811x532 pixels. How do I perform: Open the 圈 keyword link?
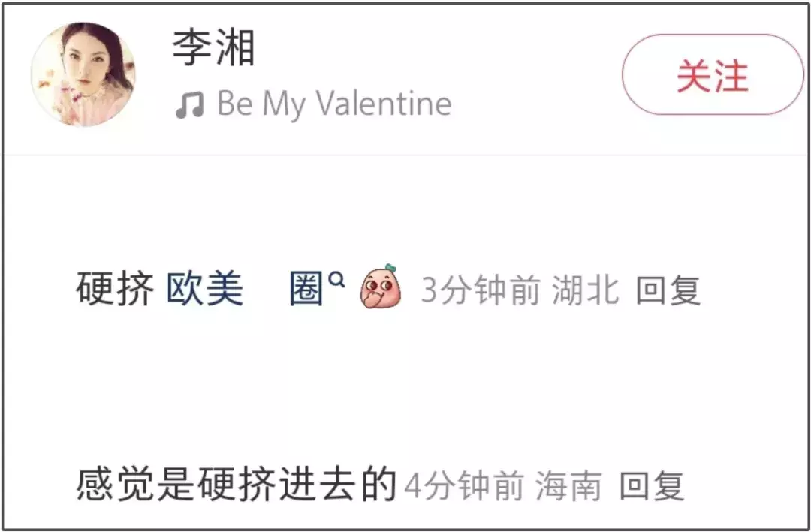coord(306,289)
